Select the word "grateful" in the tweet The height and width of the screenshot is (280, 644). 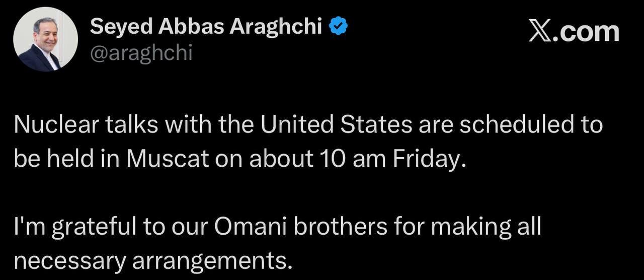95,227
